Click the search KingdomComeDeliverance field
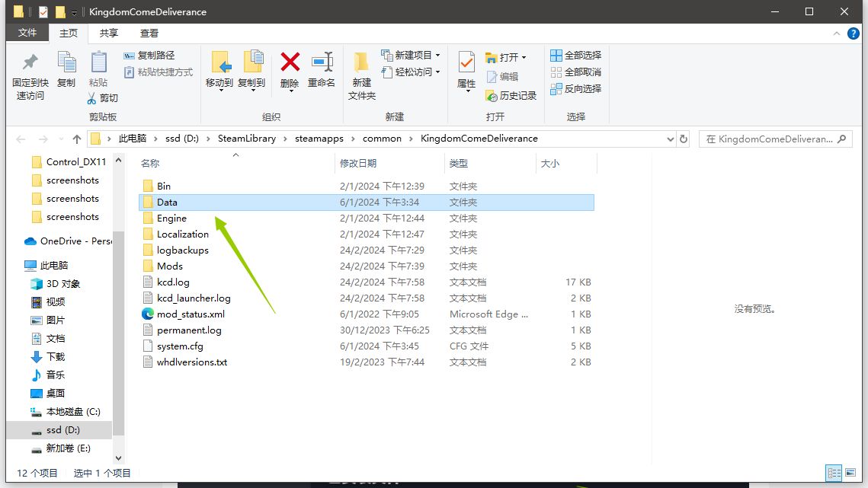Image resolution: width=868 pixels, height=488 pixels. point(775,139)
